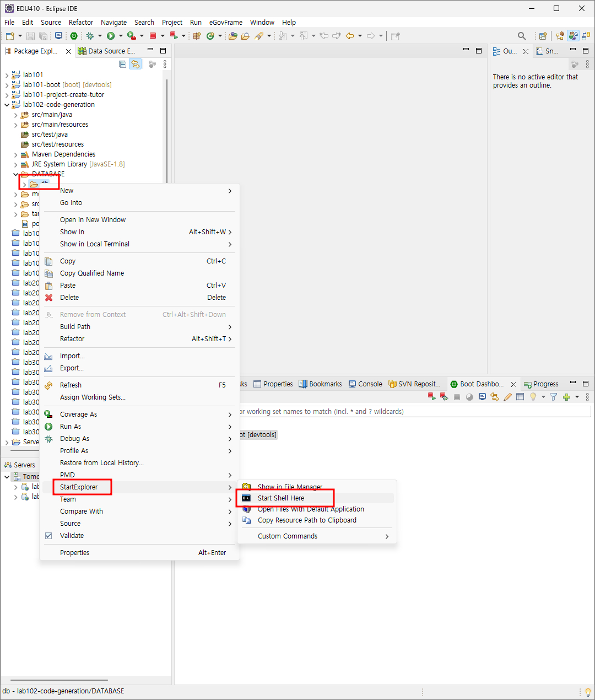Click the Debug bug toolbar icon

(x=90, y=36)
